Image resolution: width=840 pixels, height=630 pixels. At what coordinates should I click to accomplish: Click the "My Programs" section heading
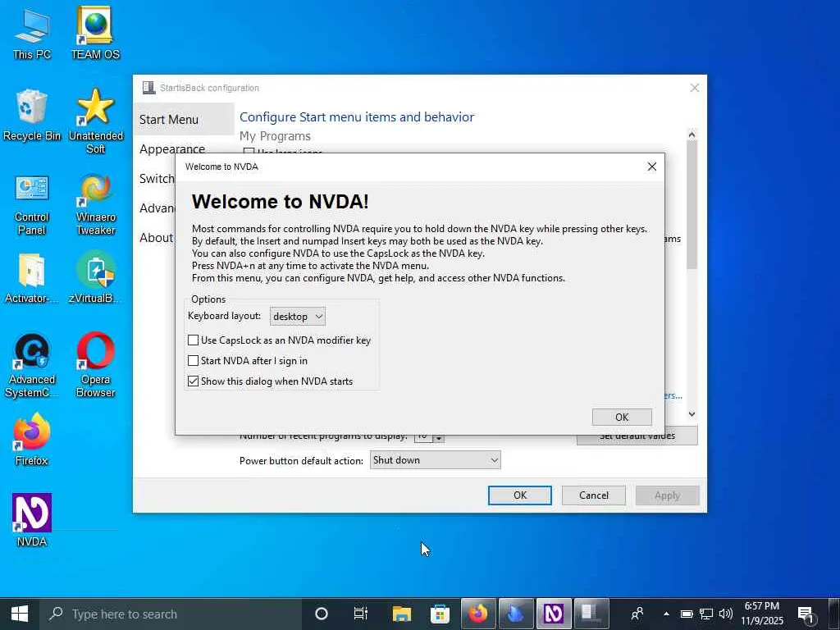275,136
